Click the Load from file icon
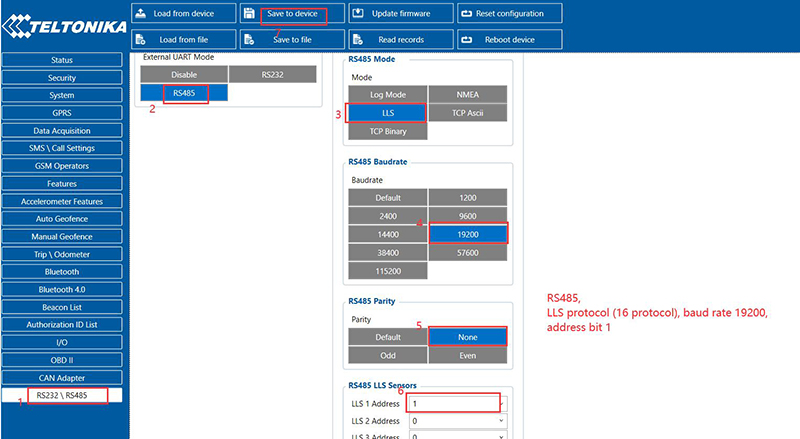Image resolution: width=800 pixels, height=439 pixels. (142, 40)
